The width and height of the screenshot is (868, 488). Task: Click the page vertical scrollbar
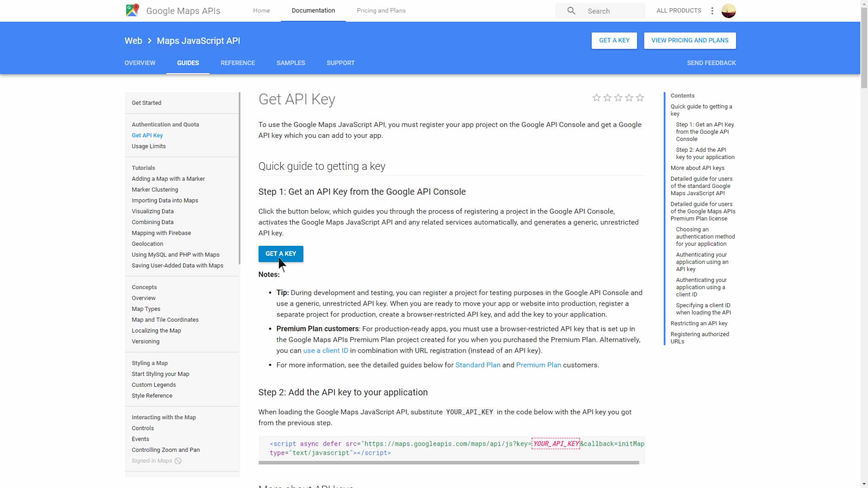[x=864, y=47]
